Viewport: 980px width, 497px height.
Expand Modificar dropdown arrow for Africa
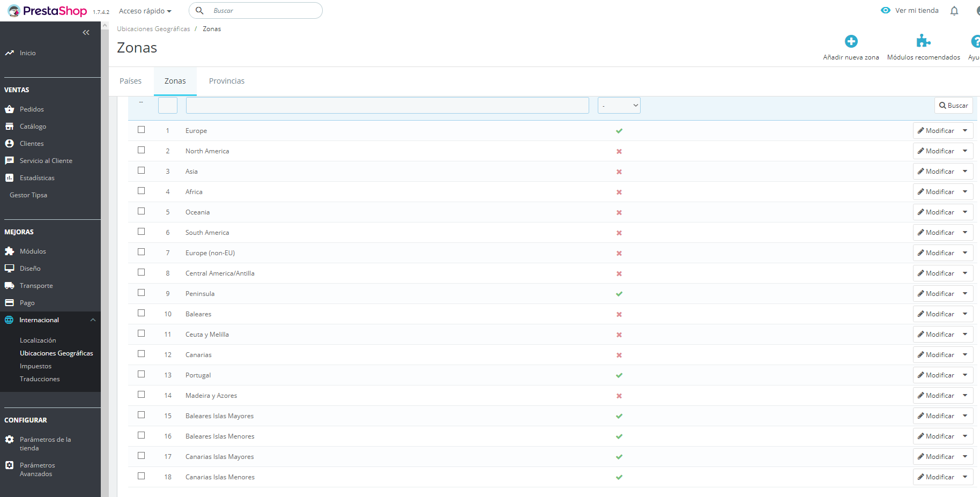[x=965, y=192]
